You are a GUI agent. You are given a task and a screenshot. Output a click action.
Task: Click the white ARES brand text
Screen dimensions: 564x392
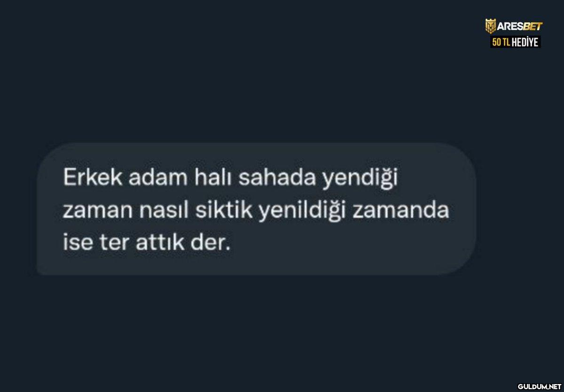[x=509, y=27]
